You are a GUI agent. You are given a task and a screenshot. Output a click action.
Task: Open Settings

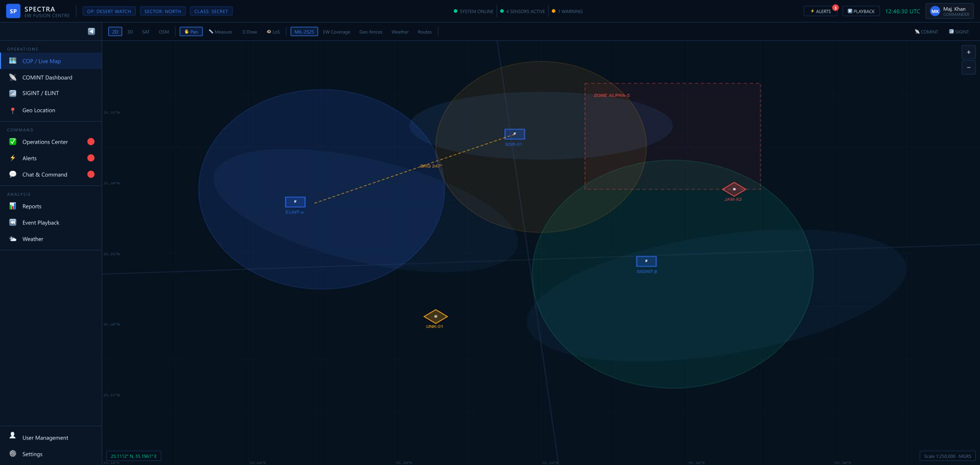pyautogui.click(x=51, y=454)
